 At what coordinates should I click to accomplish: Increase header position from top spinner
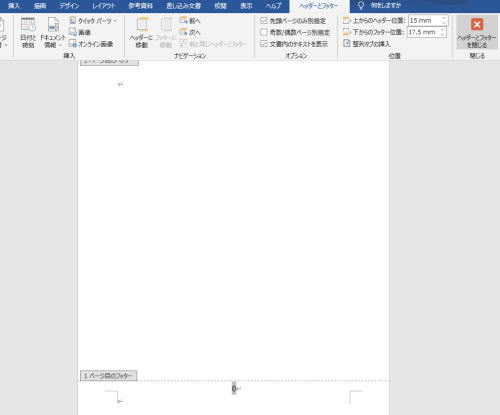[x=444, y=18]
